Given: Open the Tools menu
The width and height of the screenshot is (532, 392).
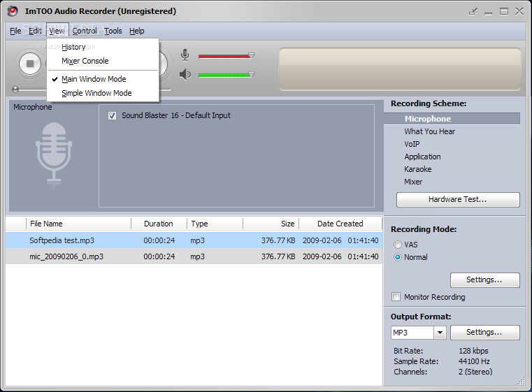Looking at the screenshot, I should coord(113,31).
